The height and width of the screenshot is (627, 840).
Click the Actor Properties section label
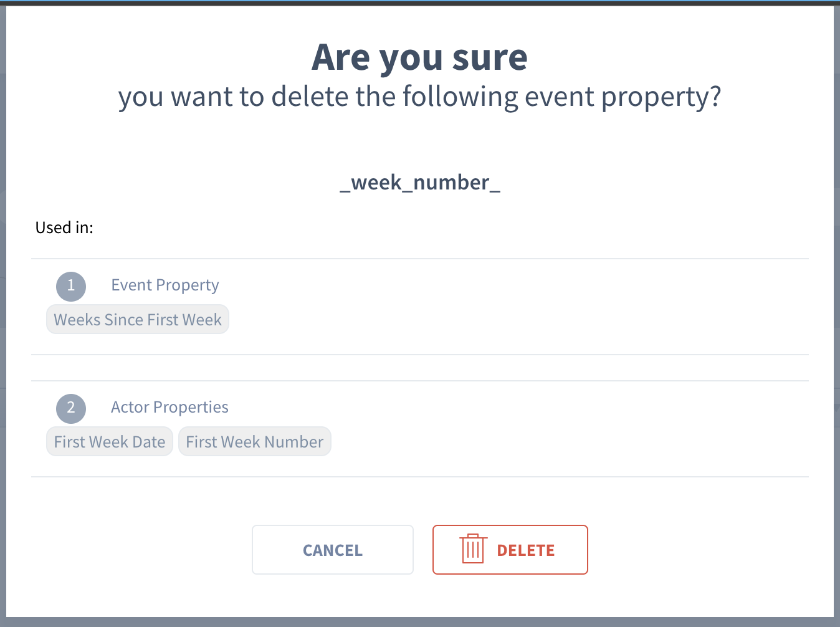(169, 408)
